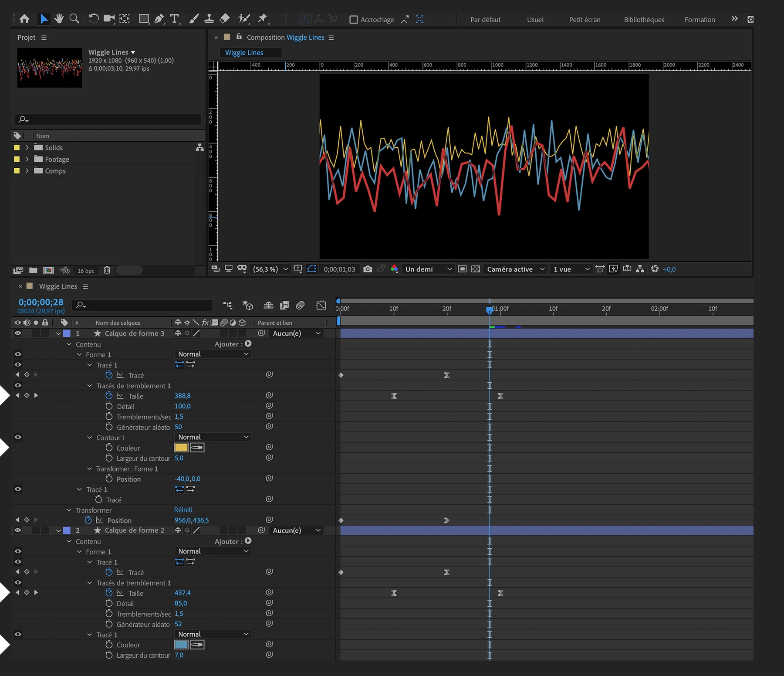Open the Caméra active dropdown
Screen dimensions: 784x676
(x=516, y=269)
